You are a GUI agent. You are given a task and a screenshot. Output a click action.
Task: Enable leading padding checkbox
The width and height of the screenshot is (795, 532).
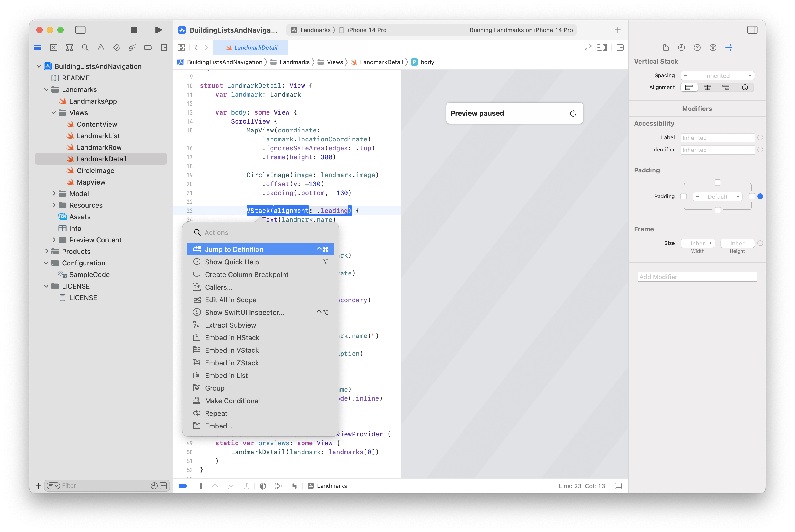coord(684,196)
